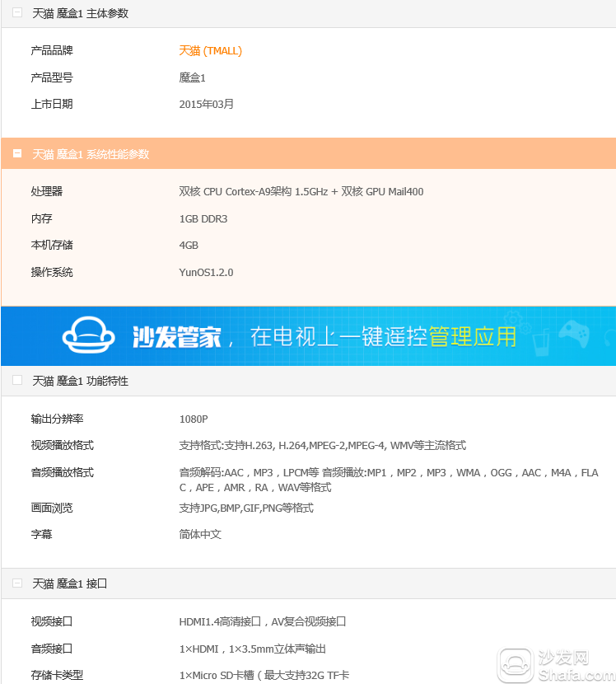The width and height of the screenshot is (616, 684).
Task: Click the 处理器 label
Action: point(47,191)
